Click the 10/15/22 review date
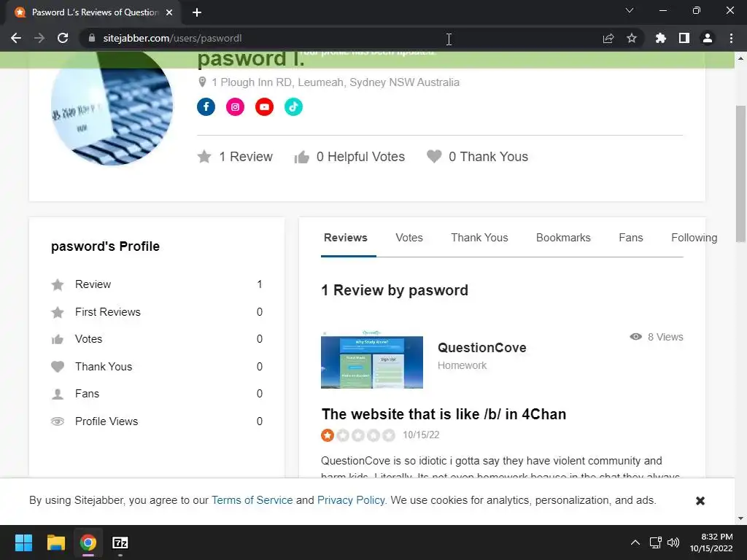 [x=421, y=435]
